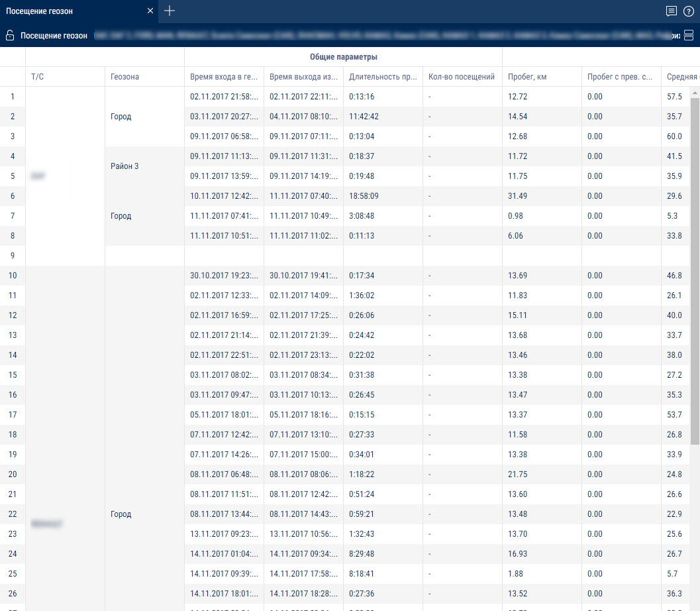Click scrollbar up arrow
Screen dimensions: 700x611
click(x=695, y=93)
